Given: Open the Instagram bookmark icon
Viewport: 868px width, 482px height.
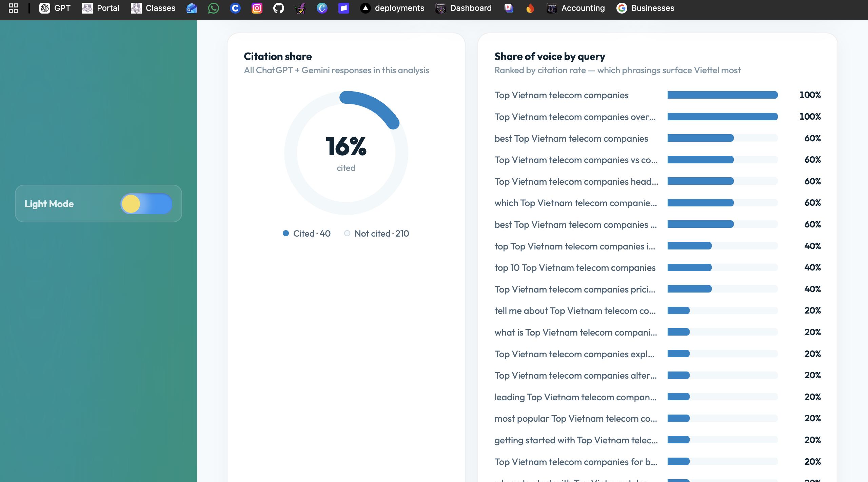Looking at the screenshot, I should [x=257, y=8].
